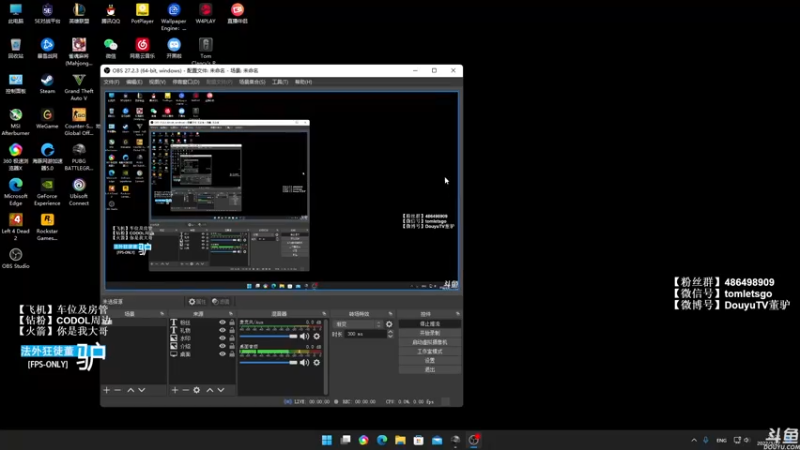Open source properties gear in Sources toolbar
800x450 pixels.
[x=197, y=390]
